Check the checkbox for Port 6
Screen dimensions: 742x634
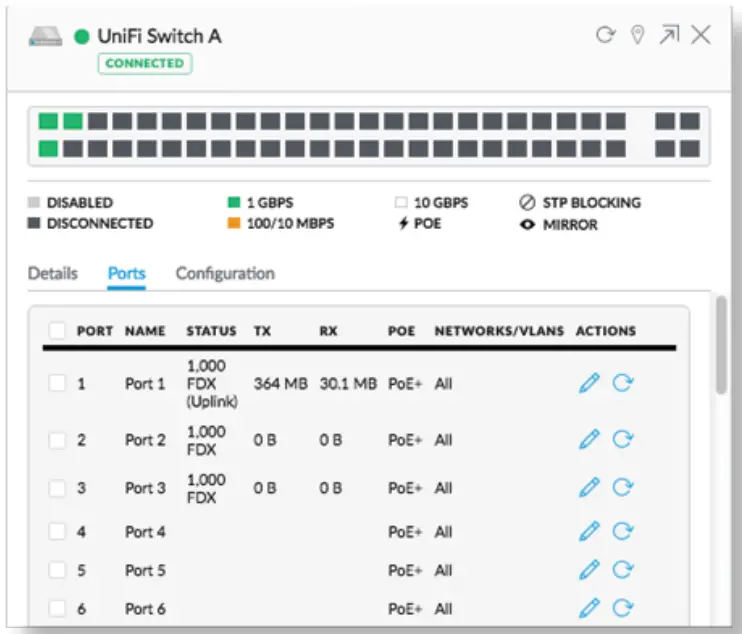57,608
